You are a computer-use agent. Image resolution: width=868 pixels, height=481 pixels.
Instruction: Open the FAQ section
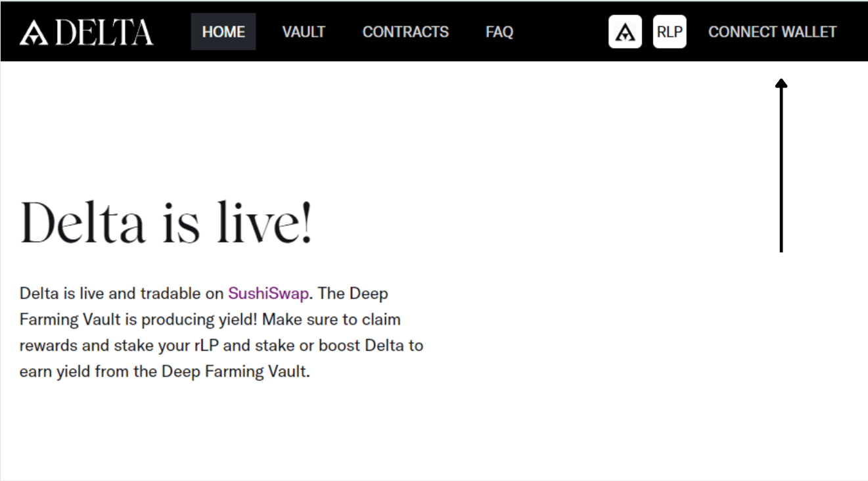coord(499,32)
